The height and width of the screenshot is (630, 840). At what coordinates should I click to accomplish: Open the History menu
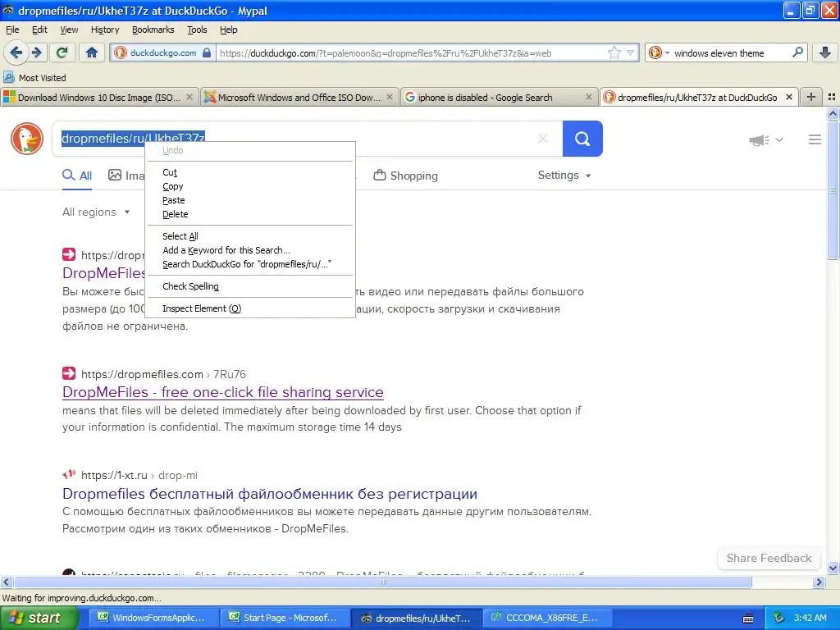pyautogui.click(x=105, y=30)
